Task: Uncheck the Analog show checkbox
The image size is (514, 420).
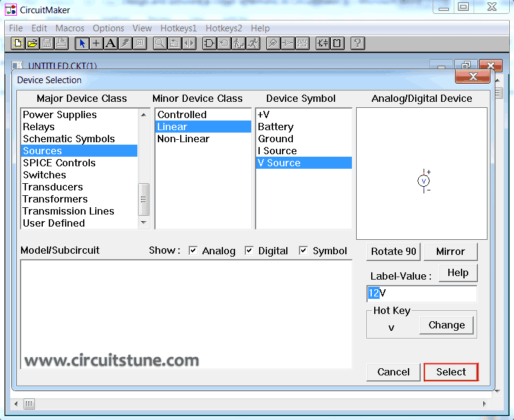Action: pyautogui.click(x=193, y=251)
